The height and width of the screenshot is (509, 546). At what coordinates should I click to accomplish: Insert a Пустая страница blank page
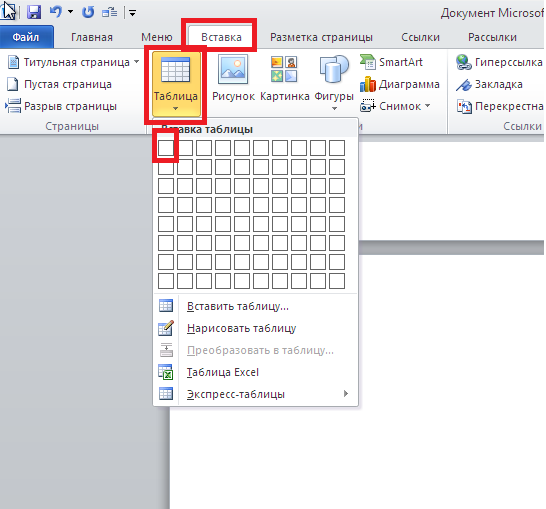(59, 84)
